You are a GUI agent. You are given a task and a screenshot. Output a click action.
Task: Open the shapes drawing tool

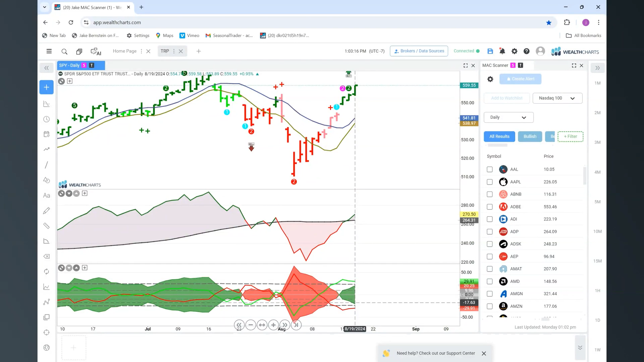[x=46, y=180]
